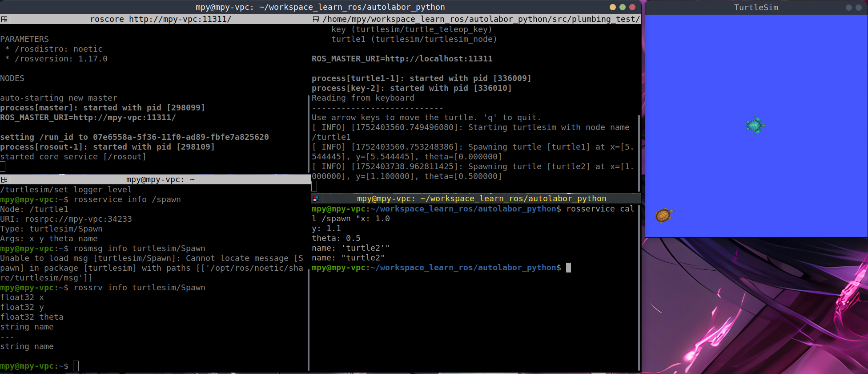Click group icon of the mpy@mpy-vpc: ~ pane
Image resolution: width=868 pixels, height=374 pixels.
pyautogui.click(x=4, y=179)
